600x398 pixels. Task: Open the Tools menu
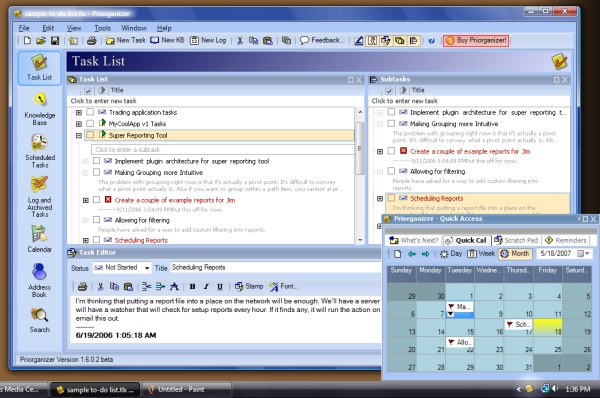[102, 28]
